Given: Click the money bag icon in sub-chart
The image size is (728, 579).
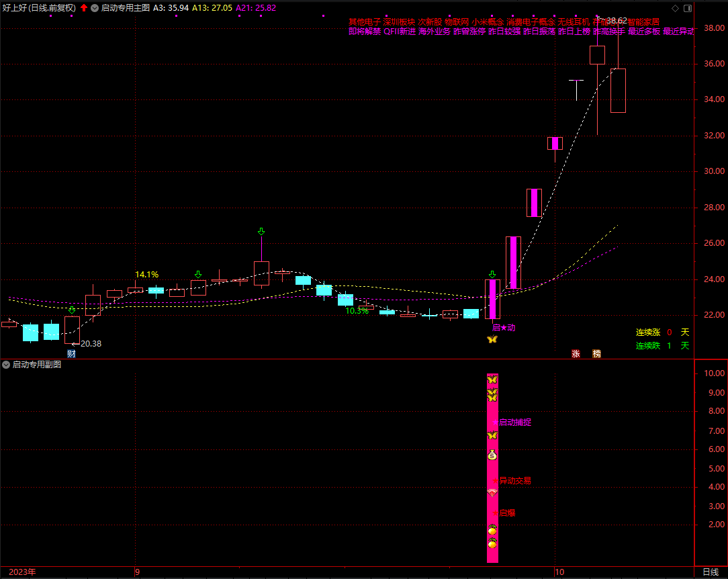Looking at the screenshot, I should [492, 455].
